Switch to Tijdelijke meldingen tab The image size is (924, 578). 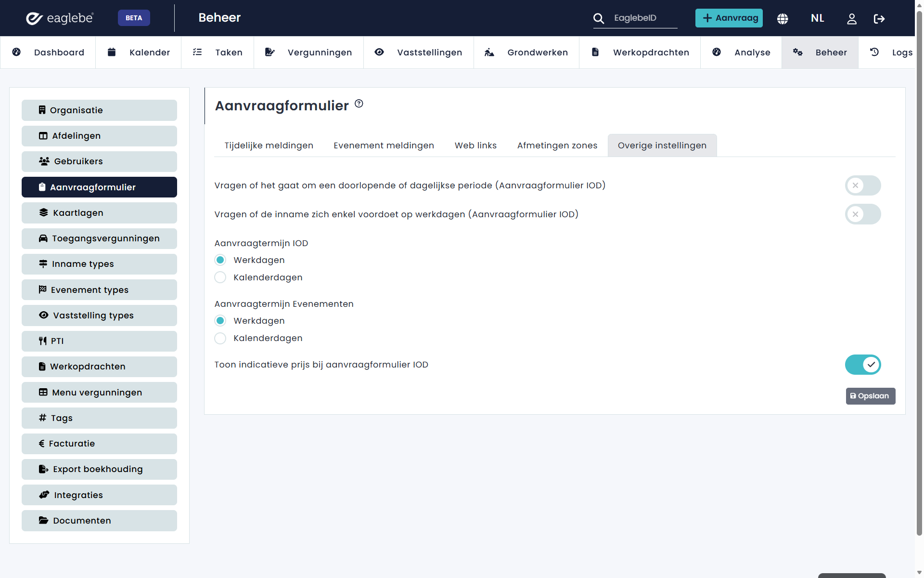click(x=269, y=145)
